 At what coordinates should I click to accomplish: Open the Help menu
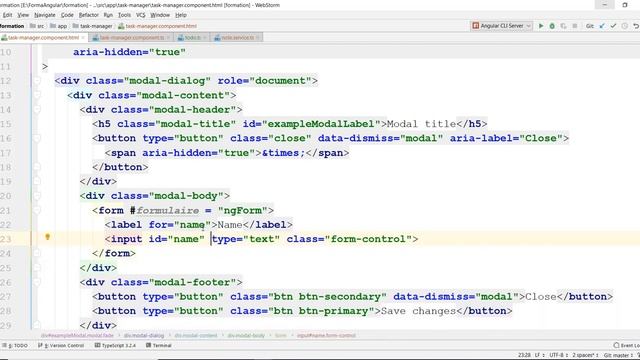point(180,15)
